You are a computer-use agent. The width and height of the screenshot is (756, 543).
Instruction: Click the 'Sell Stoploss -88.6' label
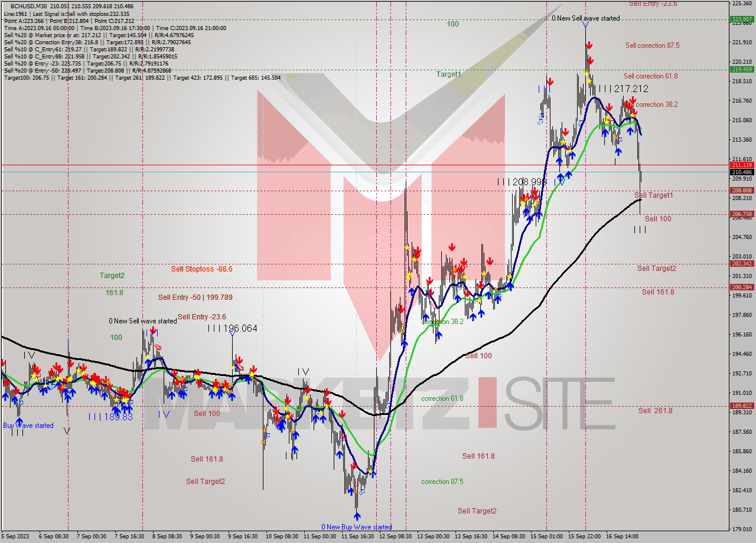(x=201, y=269)
